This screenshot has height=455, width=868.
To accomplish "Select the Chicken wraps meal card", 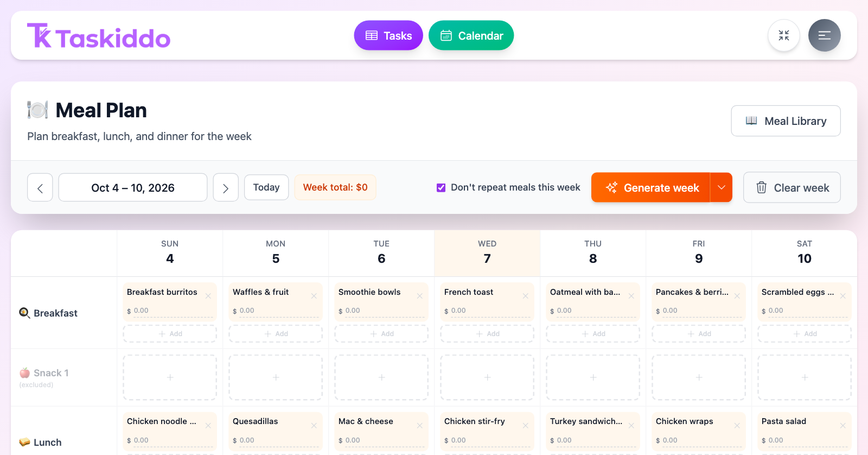I will pos(699,432).
